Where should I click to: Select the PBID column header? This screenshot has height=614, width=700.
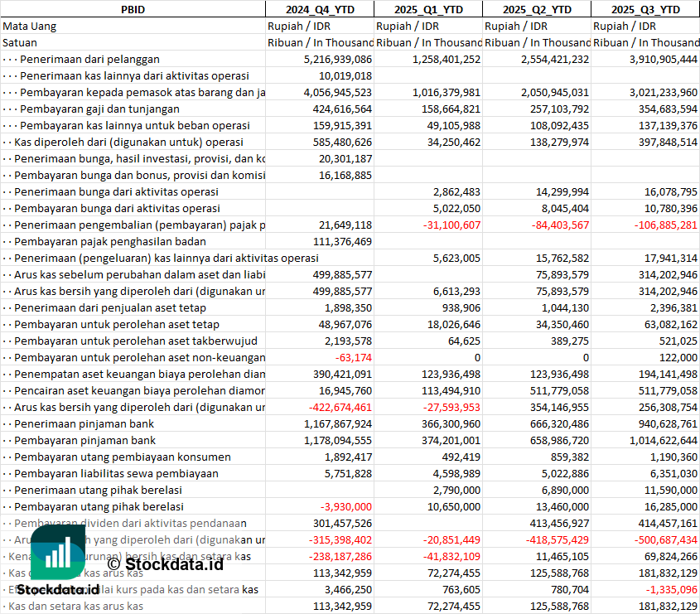133,9
